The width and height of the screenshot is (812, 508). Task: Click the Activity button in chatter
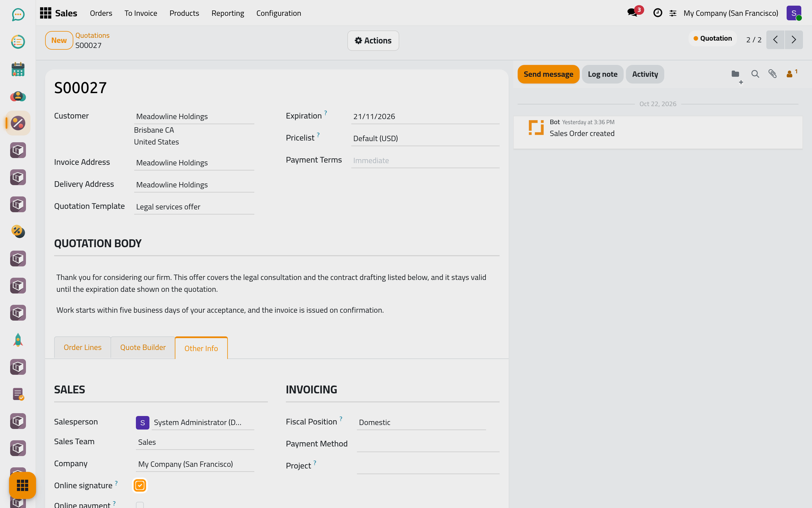[645, 74]
